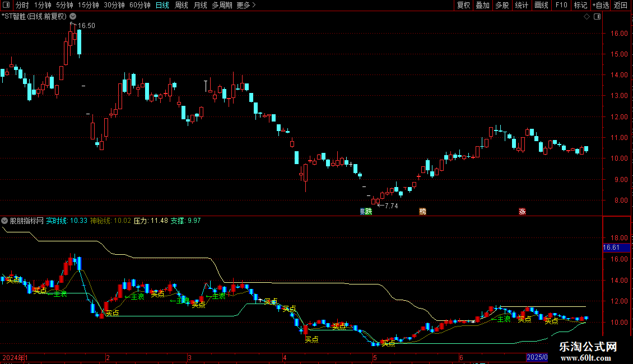
Task: Click the 返回 back button
Action: pos(621,5)
